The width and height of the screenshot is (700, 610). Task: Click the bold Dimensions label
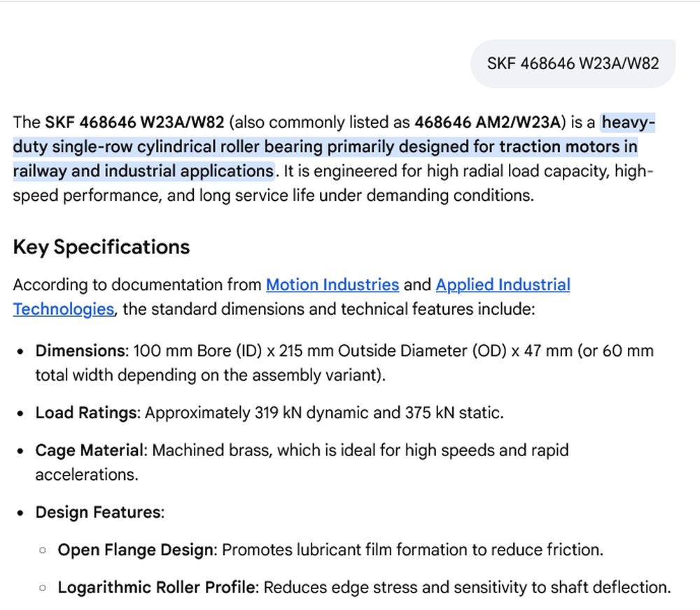click(x=80, y=350)
